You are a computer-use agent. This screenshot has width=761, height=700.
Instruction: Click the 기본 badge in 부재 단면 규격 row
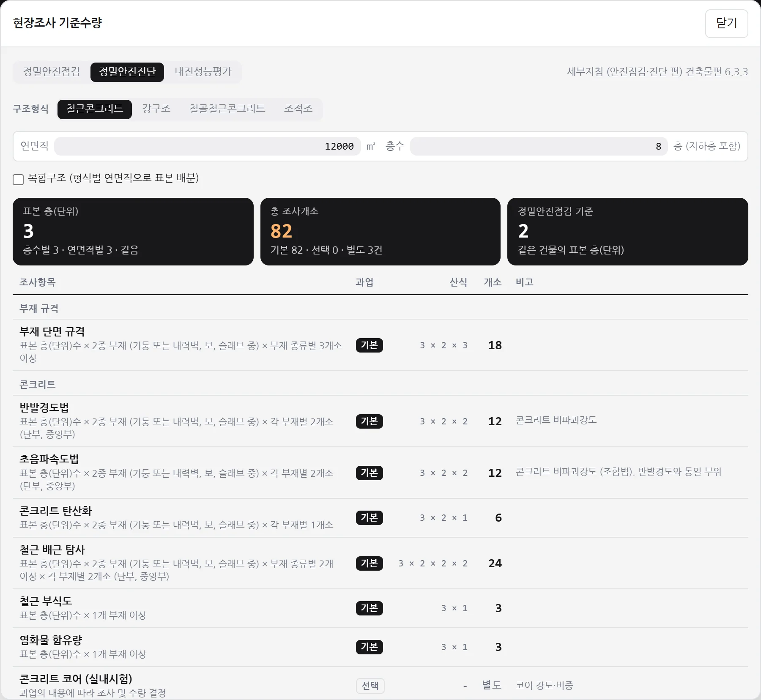tap(369, 345)
